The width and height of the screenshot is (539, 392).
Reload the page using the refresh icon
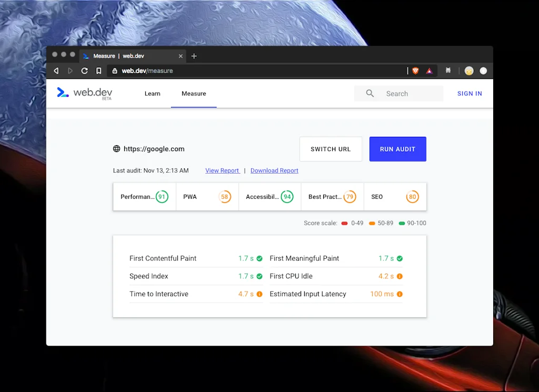tap(84, 71)
